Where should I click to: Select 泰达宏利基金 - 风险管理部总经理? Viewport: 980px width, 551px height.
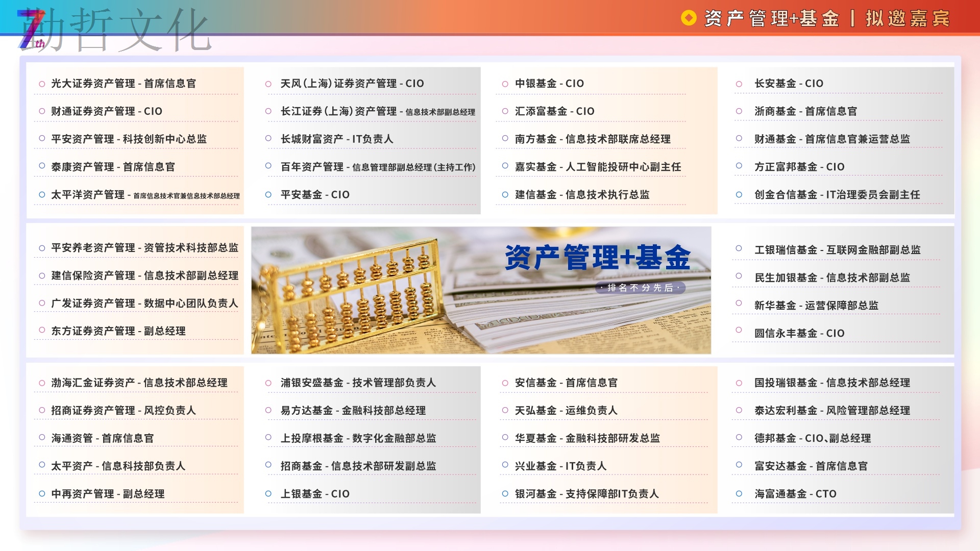832,411
